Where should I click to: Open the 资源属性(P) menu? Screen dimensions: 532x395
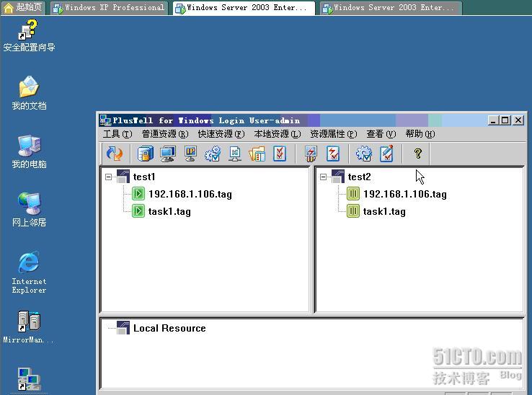tap(334, 134)
